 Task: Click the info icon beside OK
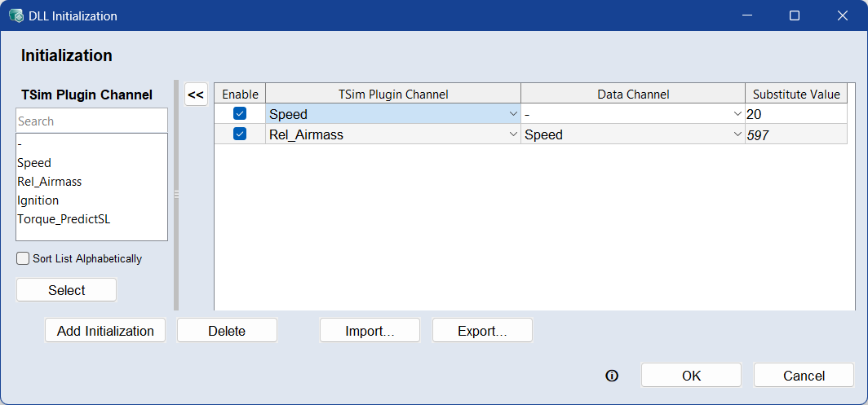[612, 376]
